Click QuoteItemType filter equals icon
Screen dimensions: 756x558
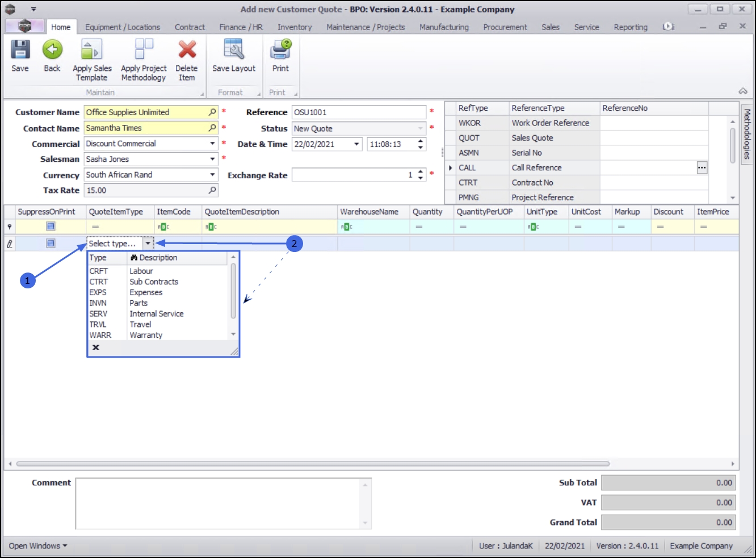click(95, 227)
